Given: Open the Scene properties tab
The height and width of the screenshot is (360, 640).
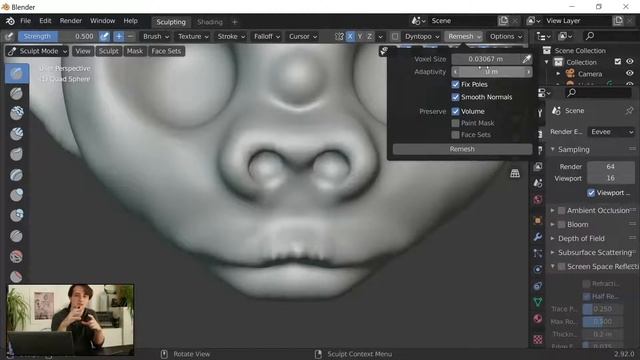Looking at the screenshot, I should 538,183.
